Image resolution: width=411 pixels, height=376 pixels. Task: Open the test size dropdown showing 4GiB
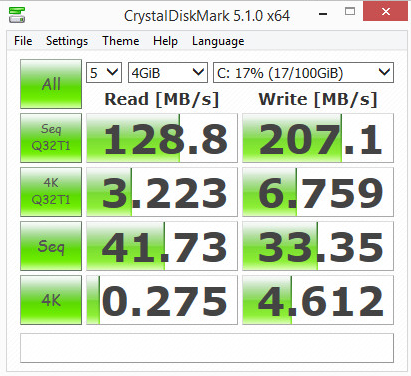click(x=168, y=73)
